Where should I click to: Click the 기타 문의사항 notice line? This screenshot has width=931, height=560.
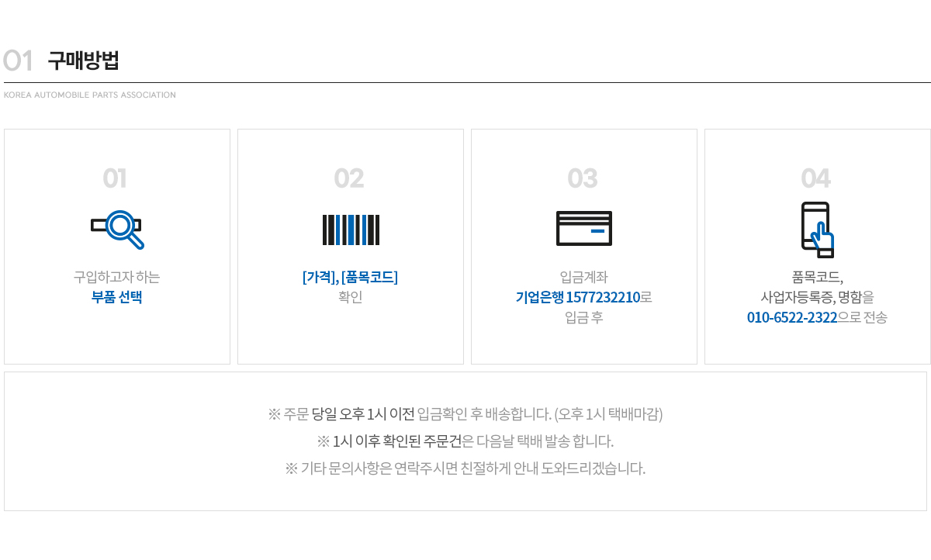click(x=465, y=468)
